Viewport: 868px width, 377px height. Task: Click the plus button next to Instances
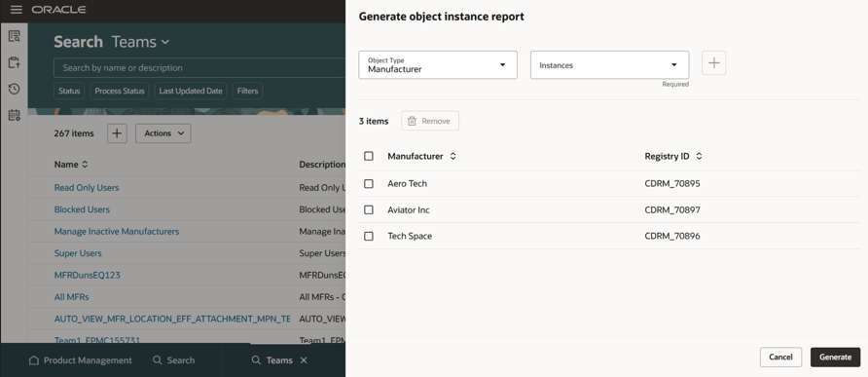tap(713, 63)
